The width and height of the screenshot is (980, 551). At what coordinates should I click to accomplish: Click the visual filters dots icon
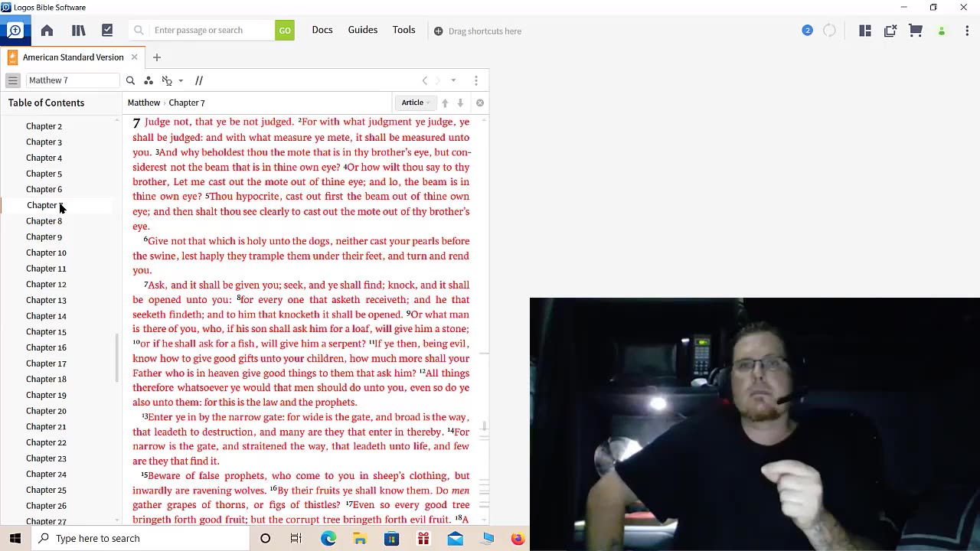[x=149, y=80]
